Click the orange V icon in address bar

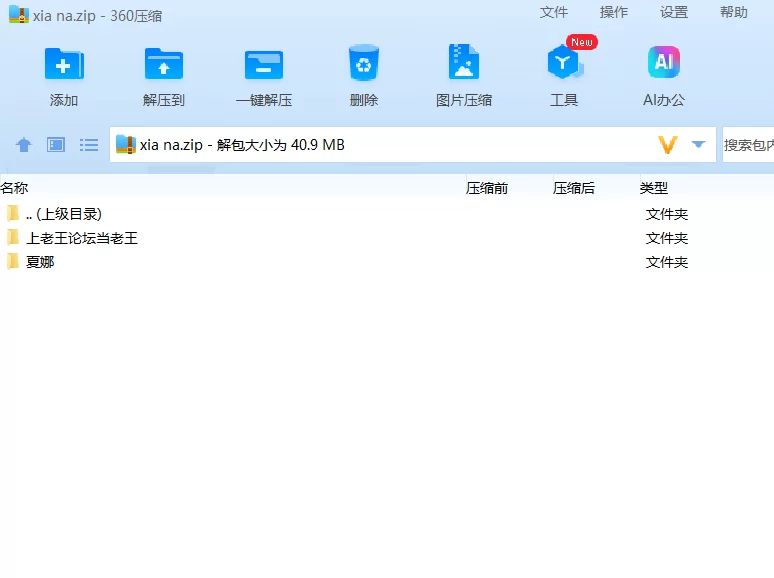click(x=667, y=145)
